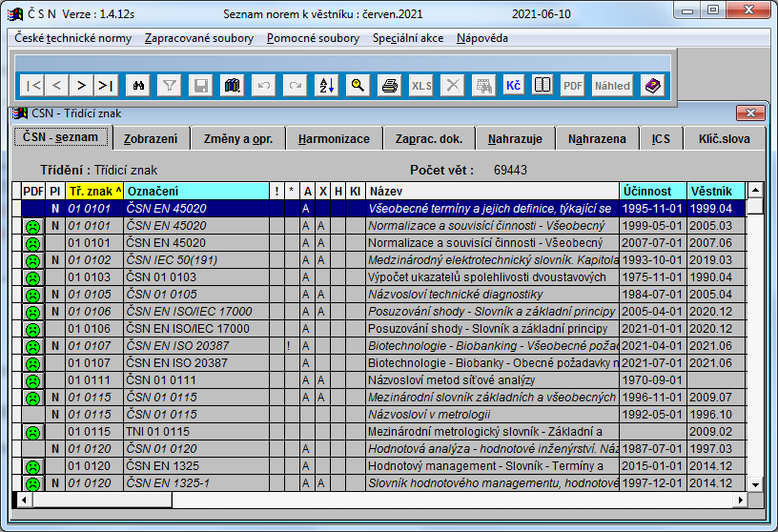Image resolution: width=778 pixels, height=532 pixels.
Task: Switch to the Harmonizace tab
Action: point(334,139)
